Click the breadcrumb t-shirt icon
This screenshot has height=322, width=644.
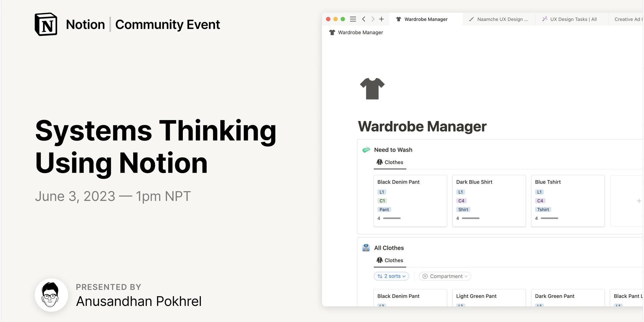point(332,32)
